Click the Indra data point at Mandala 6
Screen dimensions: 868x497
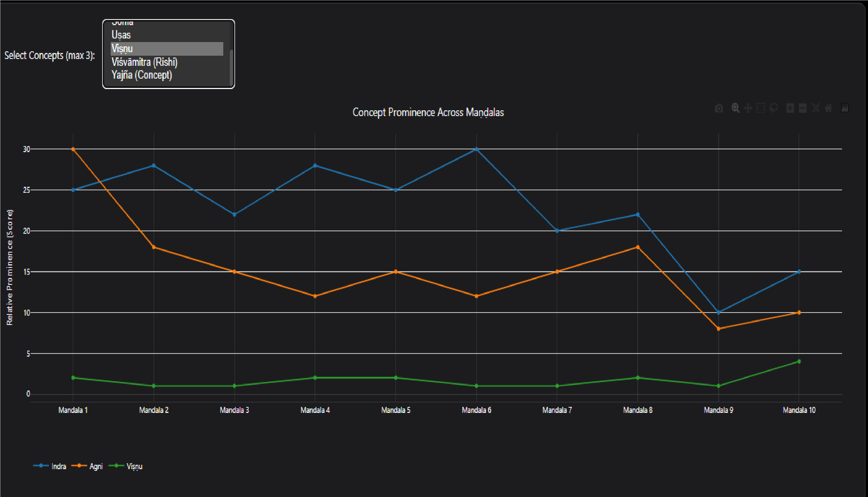(477, 149)
